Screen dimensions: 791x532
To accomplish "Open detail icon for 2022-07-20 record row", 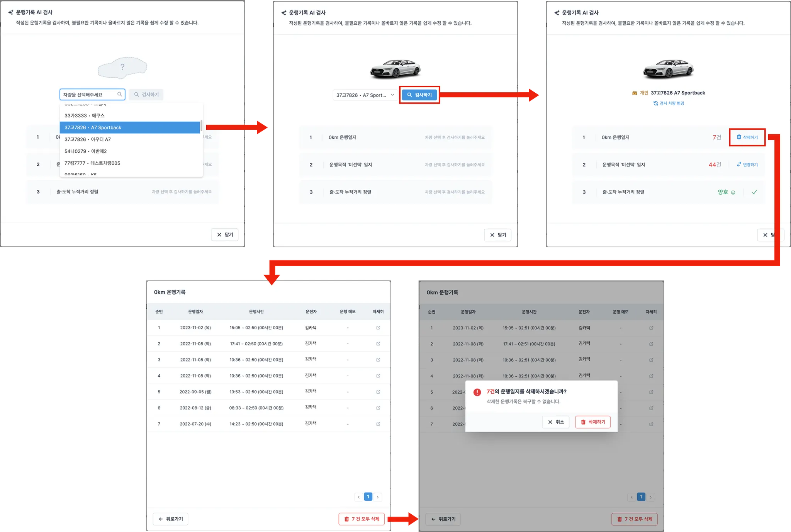I will coord(378,424).
